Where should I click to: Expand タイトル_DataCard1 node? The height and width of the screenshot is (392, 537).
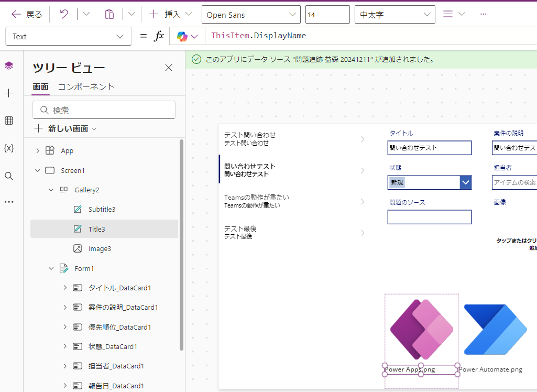(x=65, y=288)
